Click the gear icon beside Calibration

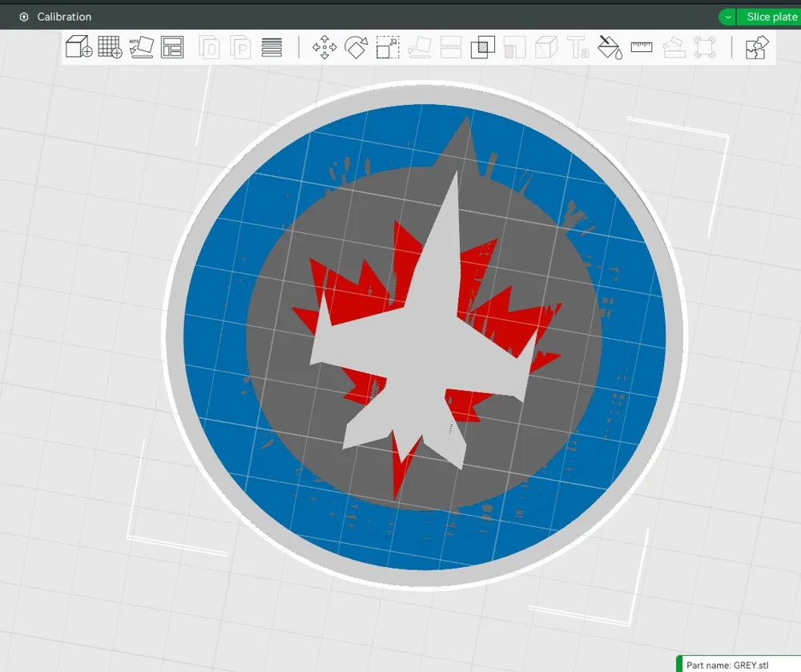click(x=23, y=17)
